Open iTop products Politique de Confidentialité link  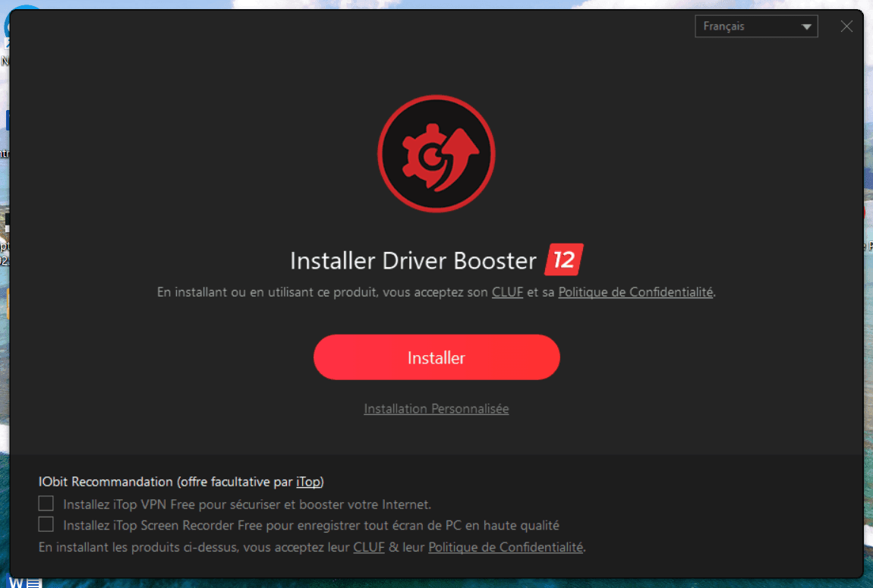(x=506, y=547)
